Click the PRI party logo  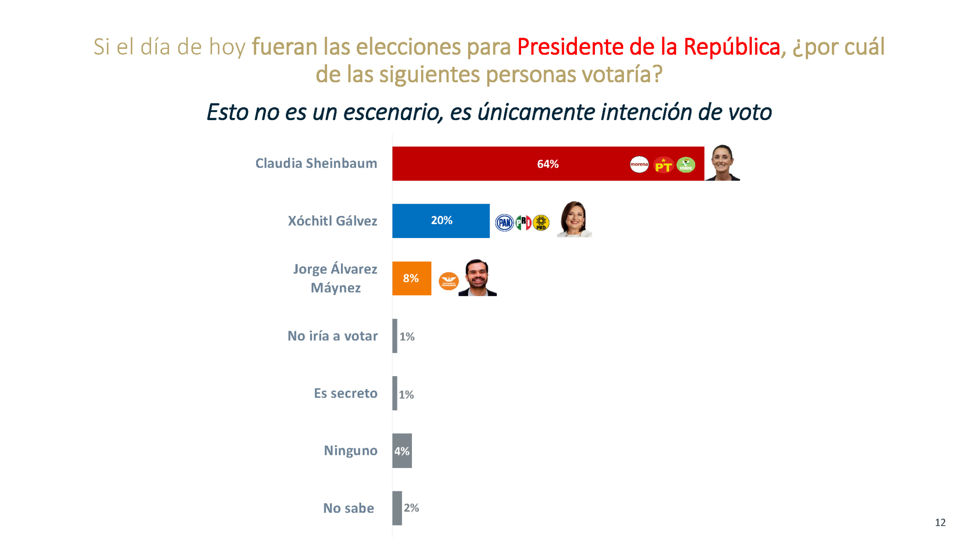point(523,222)
